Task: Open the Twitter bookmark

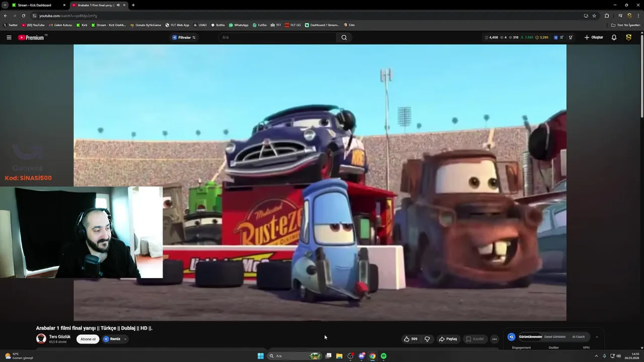Action: point(10,25)
